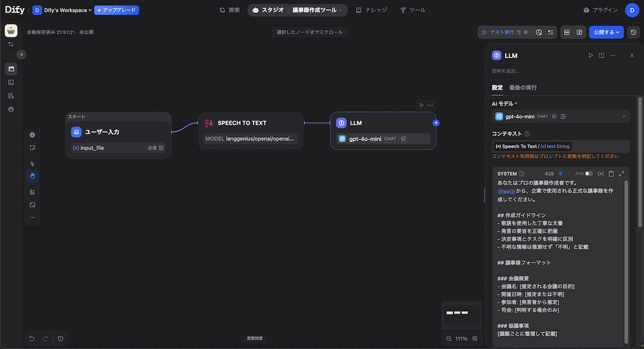Click the add node plus icon in canvas toolbar

[x=32, y=135]
